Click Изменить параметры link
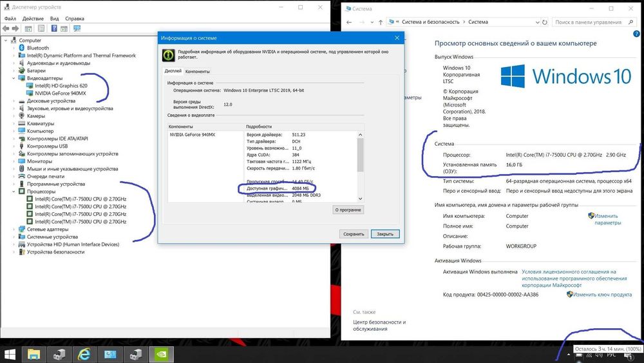The height and width of the screenshot is (363, 644). 607,219
